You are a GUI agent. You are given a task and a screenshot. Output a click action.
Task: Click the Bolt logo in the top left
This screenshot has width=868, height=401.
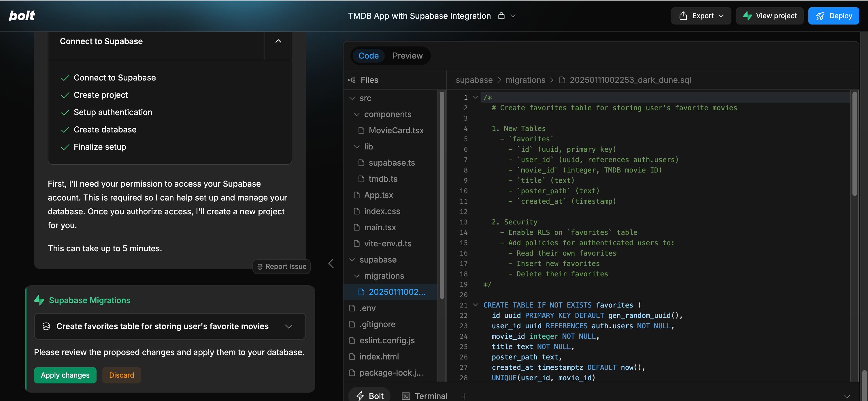(x=22, y=15)
